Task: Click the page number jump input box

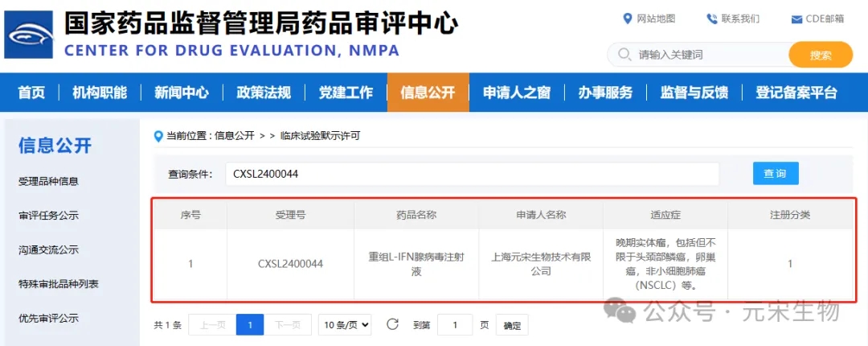Action: 456,325
